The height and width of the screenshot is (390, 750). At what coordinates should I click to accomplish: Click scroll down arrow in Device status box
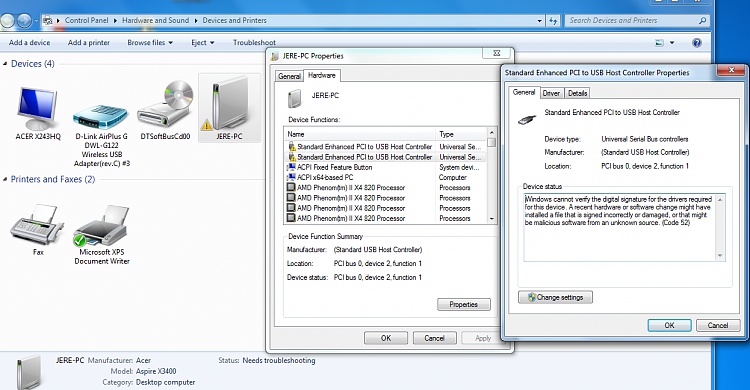[720, 256]
